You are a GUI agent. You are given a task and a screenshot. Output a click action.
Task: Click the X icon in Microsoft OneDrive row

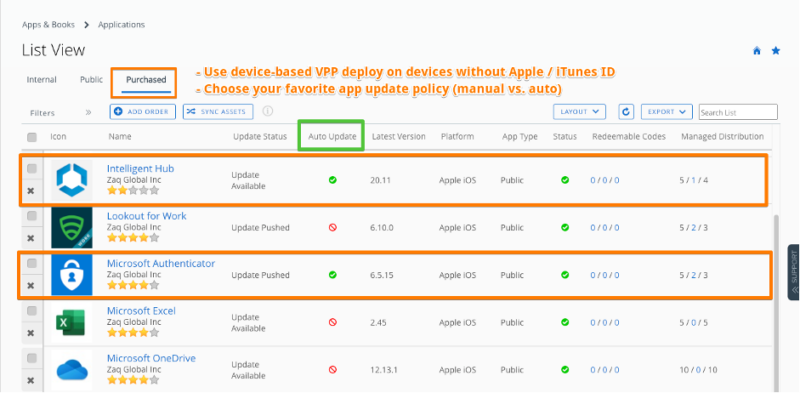click(x=31, y=380)
